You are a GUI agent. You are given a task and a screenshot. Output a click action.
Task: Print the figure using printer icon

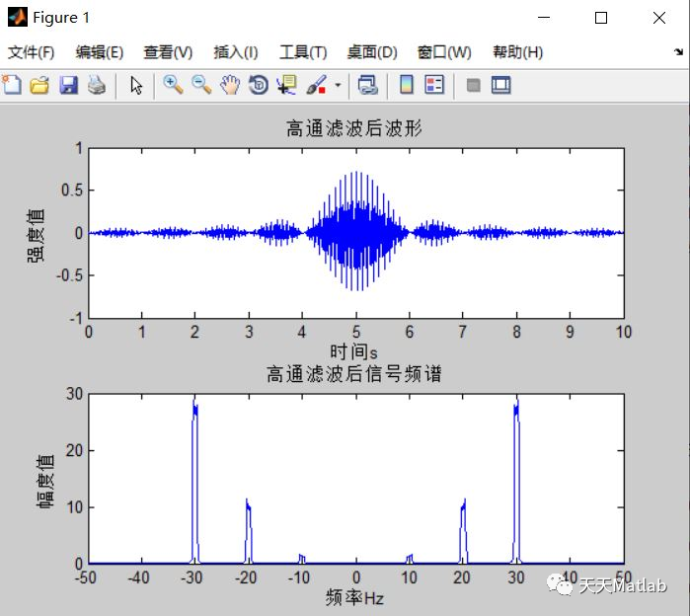[x=97, y=85]
